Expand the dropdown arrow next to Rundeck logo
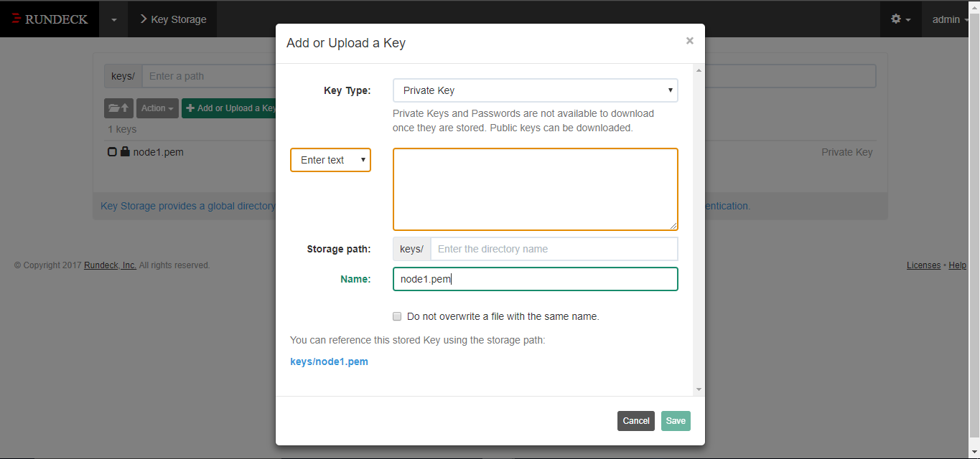Image resolution: width=980 pixels, height=459 pixels. [113, 19]
